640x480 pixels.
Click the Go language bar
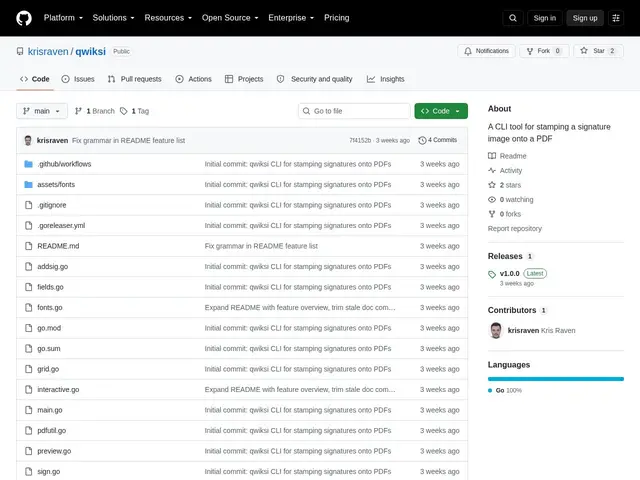(556, 379)
